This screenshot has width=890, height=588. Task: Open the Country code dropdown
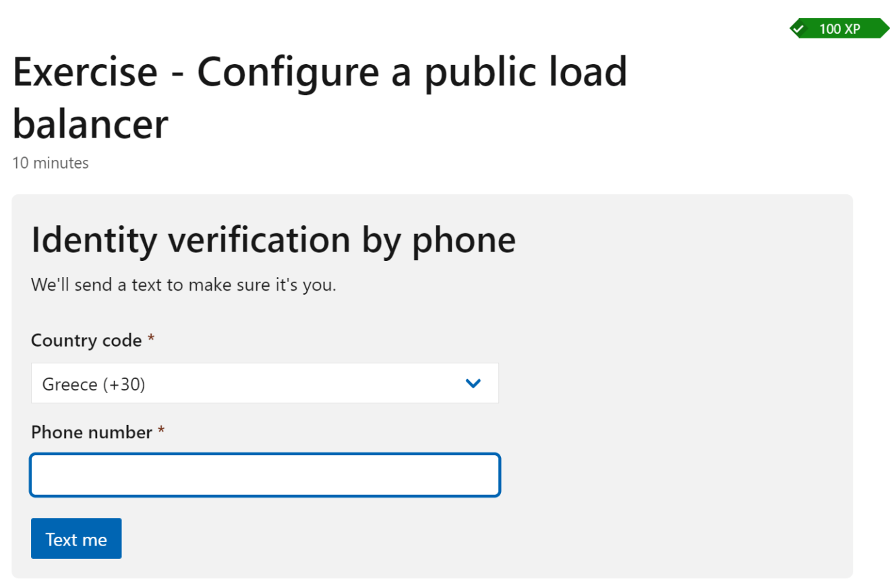coord(264,383)
